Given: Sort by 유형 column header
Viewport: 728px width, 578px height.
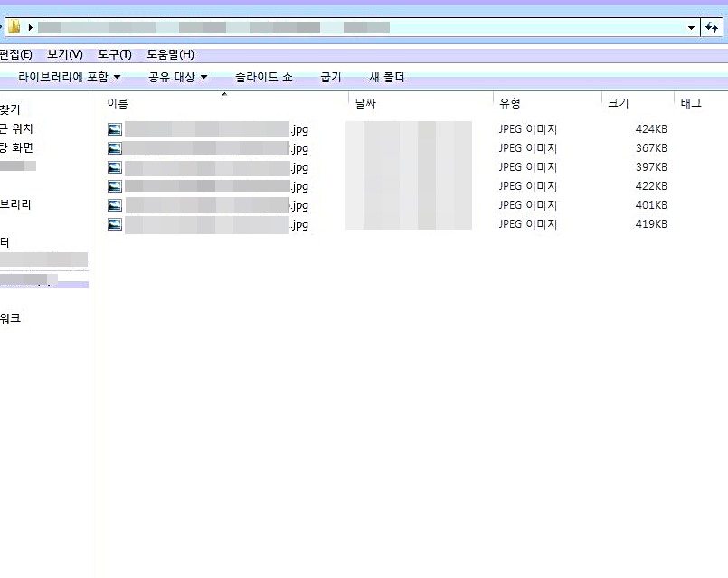Looking at the screenshot, I should 510,103.
